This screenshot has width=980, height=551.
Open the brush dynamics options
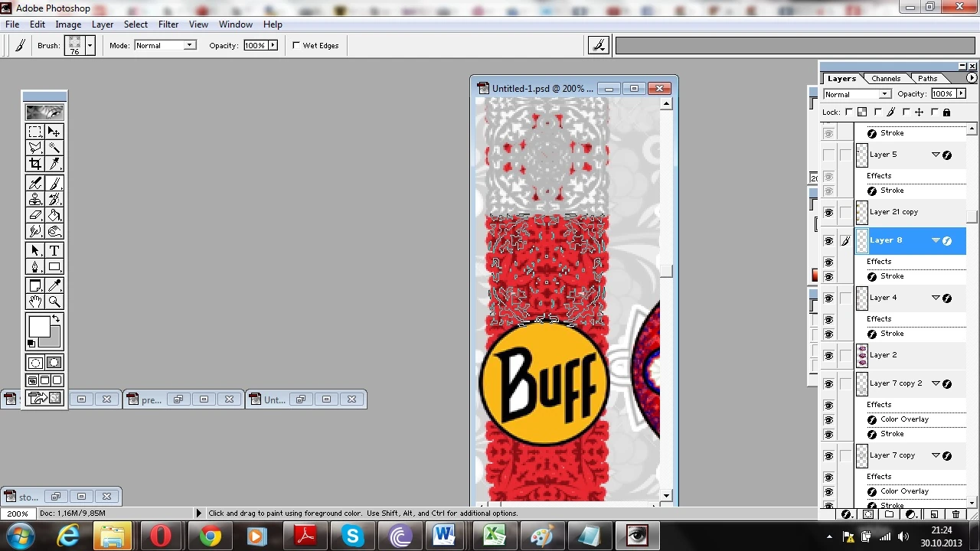tap(598, 46)
